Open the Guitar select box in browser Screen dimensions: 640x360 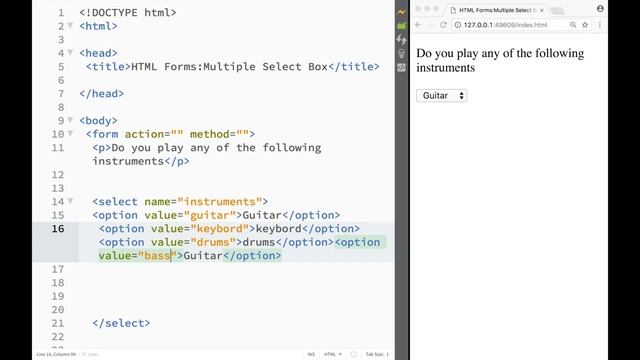point(442,96)
